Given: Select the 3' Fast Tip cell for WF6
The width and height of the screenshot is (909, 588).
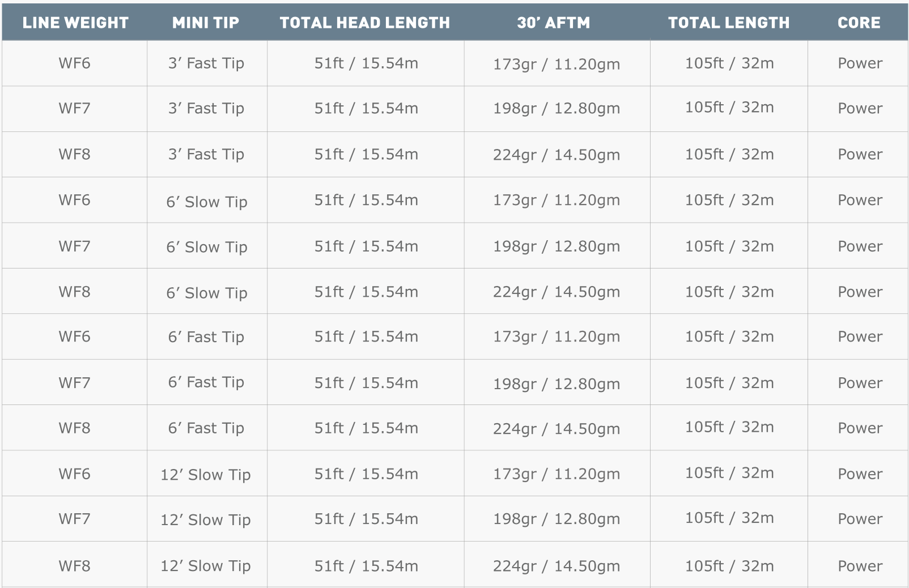Looking at the screenshot, I should click(206, 63).
